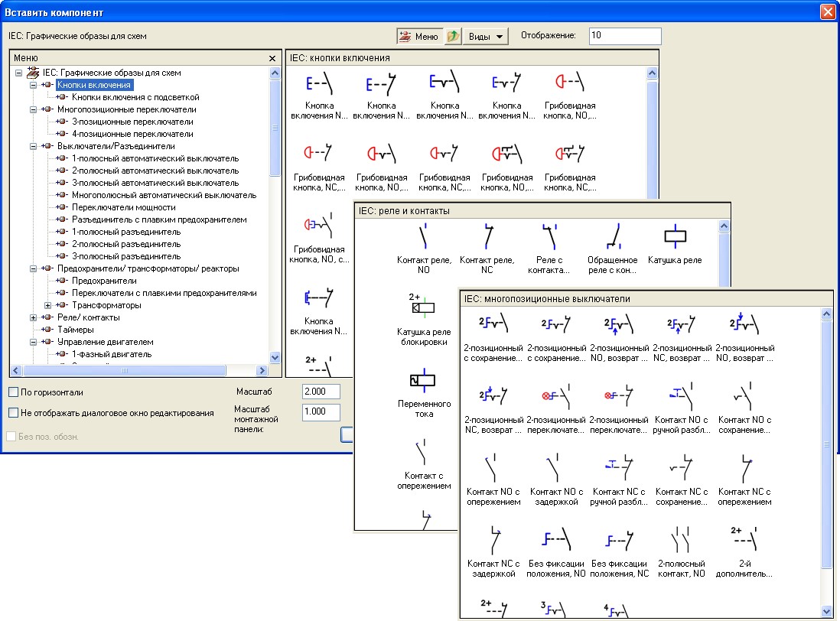
Task: Pick the Контакт реле, NO symbol
Action: click(423, 236)
